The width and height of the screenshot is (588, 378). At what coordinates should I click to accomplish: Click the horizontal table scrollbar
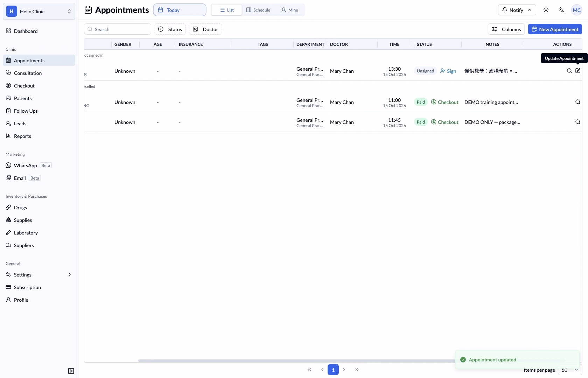[351, 360]
